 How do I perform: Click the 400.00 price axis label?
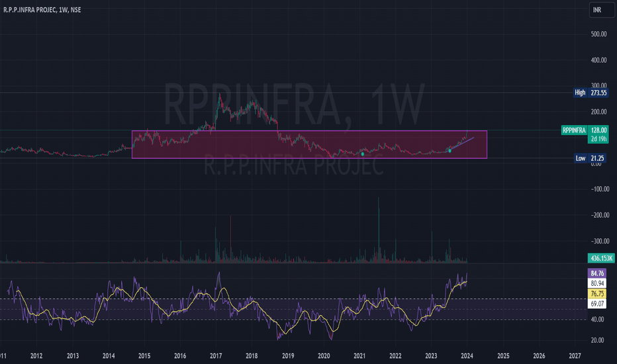598,60
